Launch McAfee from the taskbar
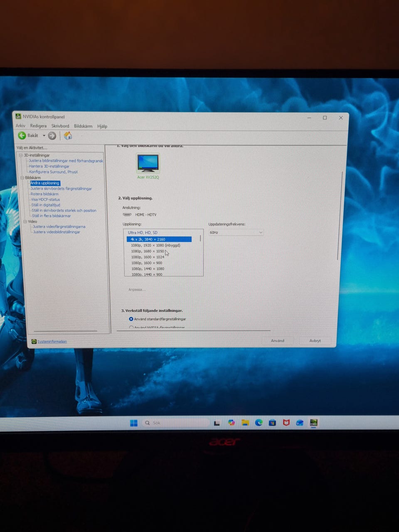The width and height of the screenshot is (399, 532). tap(286, 423)
